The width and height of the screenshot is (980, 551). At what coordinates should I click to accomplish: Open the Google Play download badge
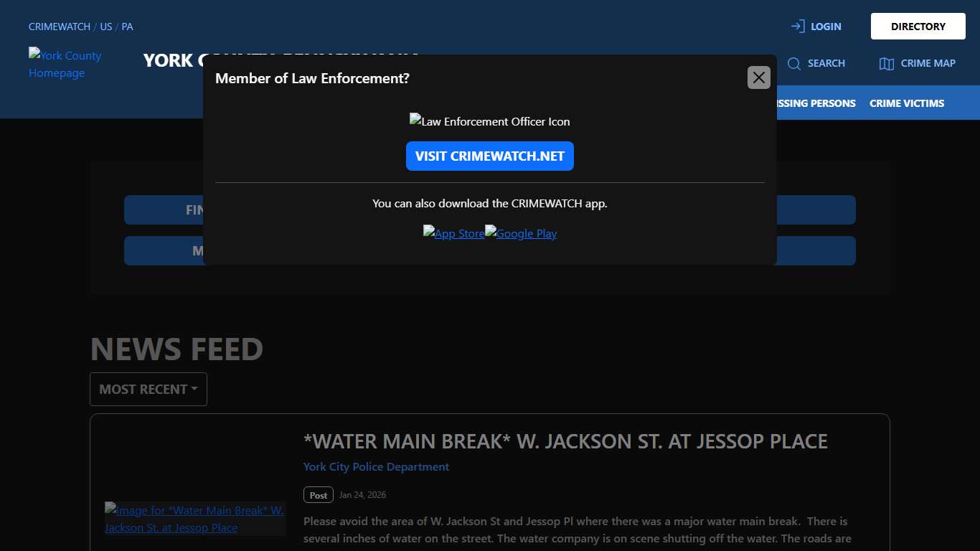(x=521, y=233)
